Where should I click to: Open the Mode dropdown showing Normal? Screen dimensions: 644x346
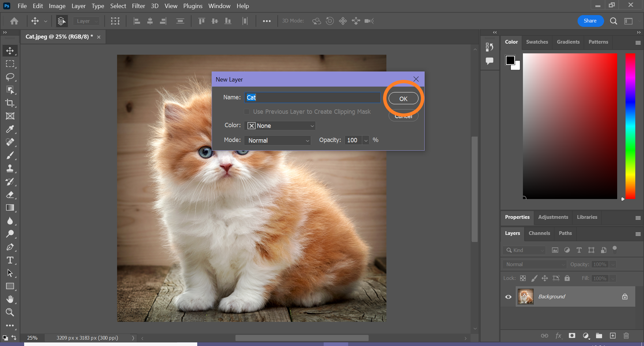[277, 140]
